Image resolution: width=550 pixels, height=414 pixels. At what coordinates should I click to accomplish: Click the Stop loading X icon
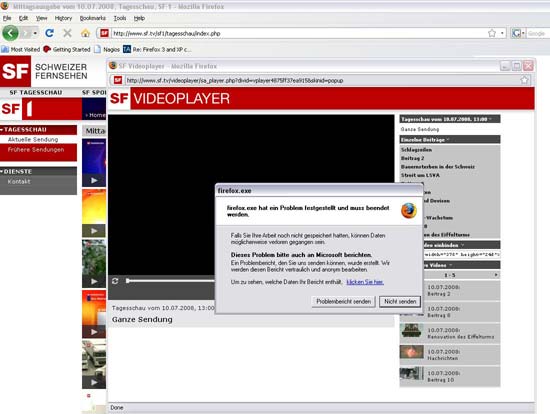67,33
